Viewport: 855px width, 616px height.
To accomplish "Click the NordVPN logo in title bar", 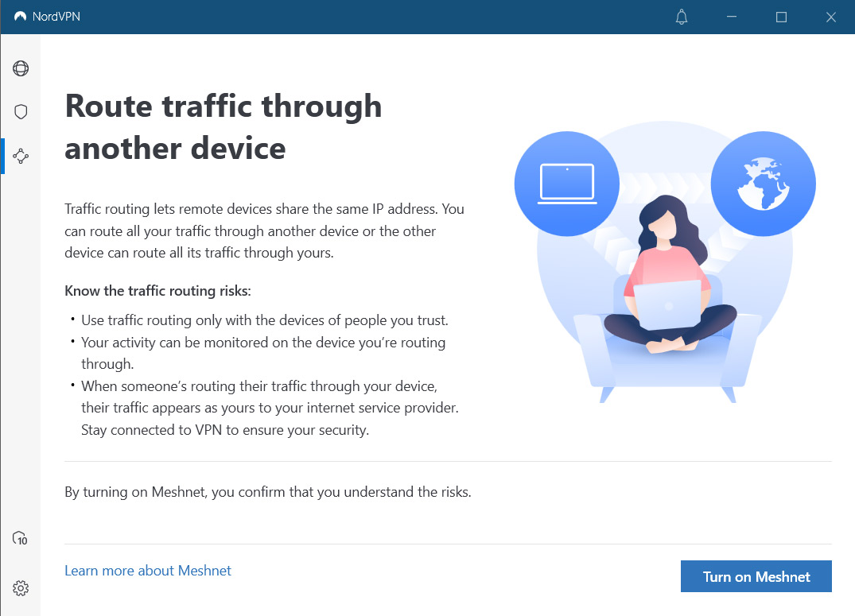I will pos(20,17).
